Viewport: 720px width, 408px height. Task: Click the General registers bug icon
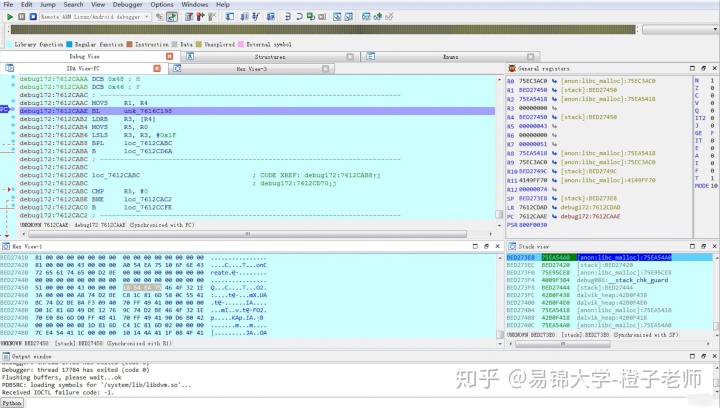[512, 68]
